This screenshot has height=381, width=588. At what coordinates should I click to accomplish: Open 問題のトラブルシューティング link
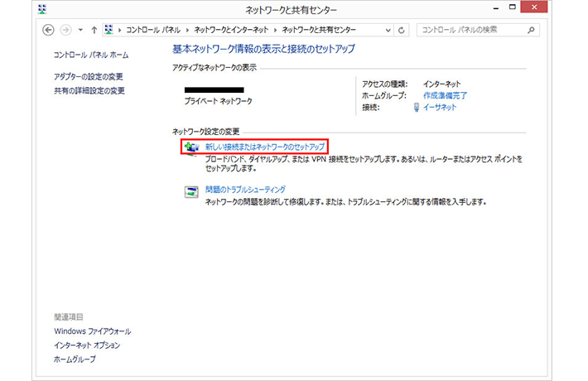(x=245, y=190)
